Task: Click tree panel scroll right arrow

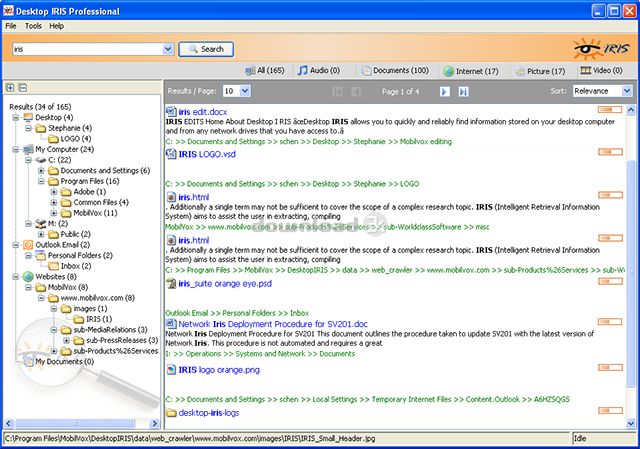Action: (x=154, y=423)
